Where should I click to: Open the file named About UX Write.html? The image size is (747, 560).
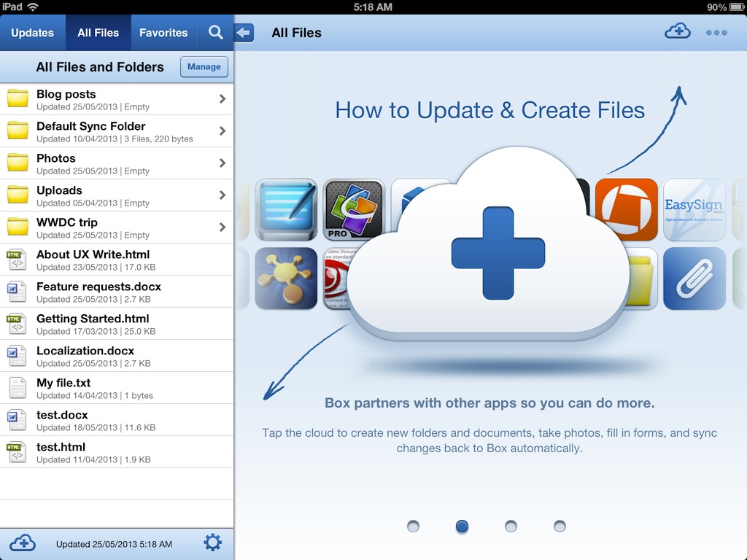pos(117,260)
